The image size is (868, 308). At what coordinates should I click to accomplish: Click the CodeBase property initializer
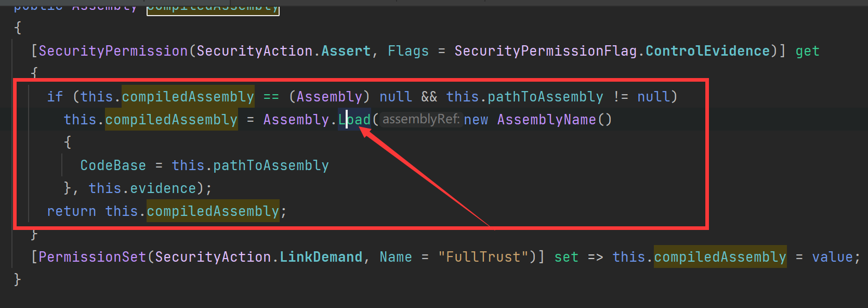tap(113, 165)
